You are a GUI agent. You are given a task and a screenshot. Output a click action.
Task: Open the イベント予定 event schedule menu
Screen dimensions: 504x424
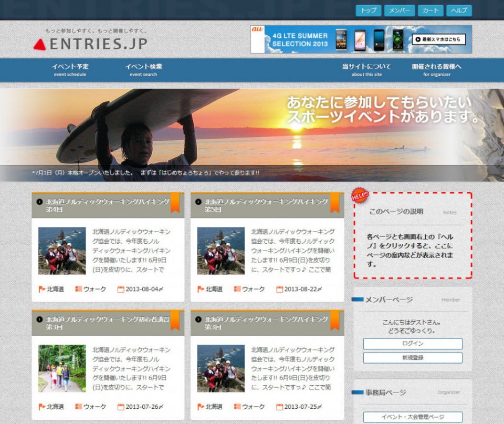(70, 70)
